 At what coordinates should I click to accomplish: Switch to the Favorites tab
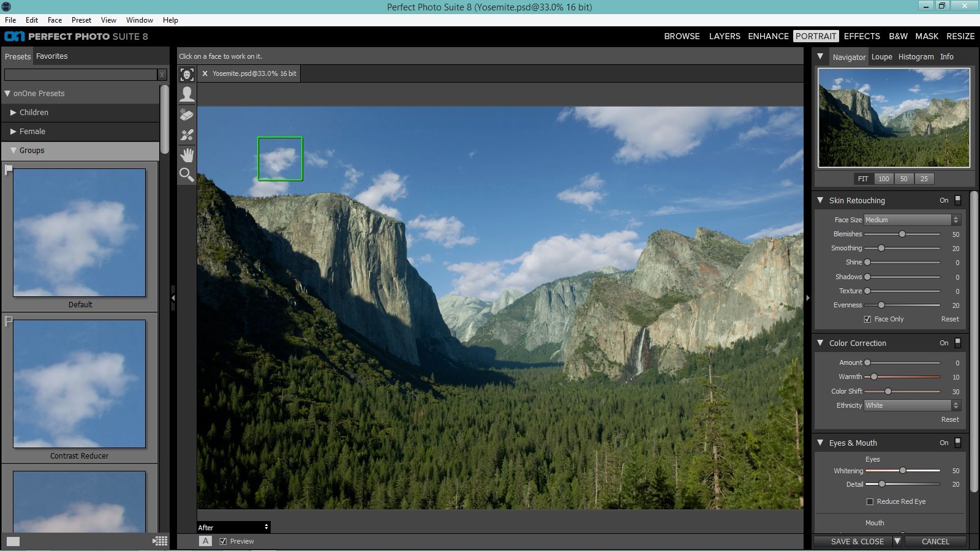[x=52, y=56]
